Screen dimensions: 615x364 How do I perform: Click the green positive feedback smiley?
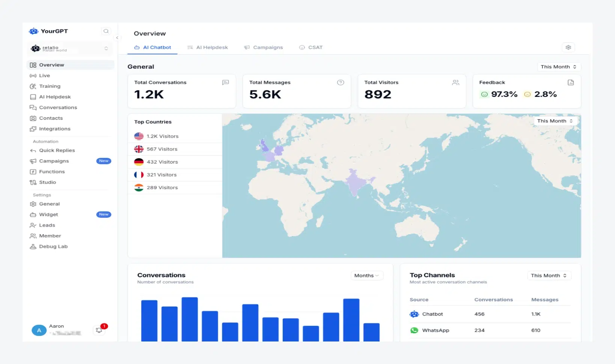(484, 95)
